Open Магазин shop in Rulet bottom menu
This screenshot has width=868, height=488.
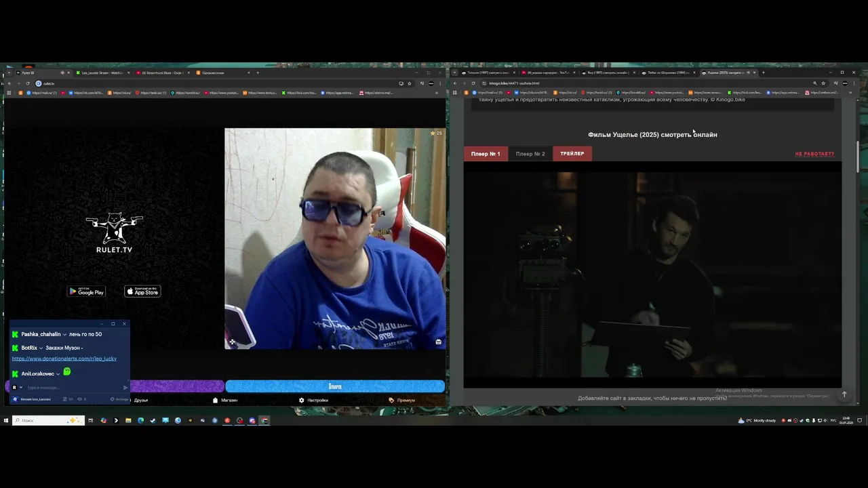(x=225, y=400)
